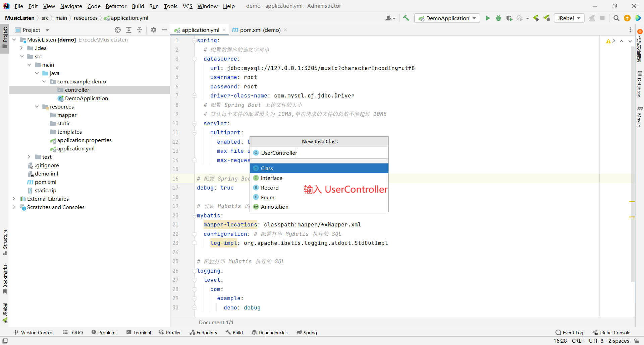Build project with the hammer icon

coord(406,18)
